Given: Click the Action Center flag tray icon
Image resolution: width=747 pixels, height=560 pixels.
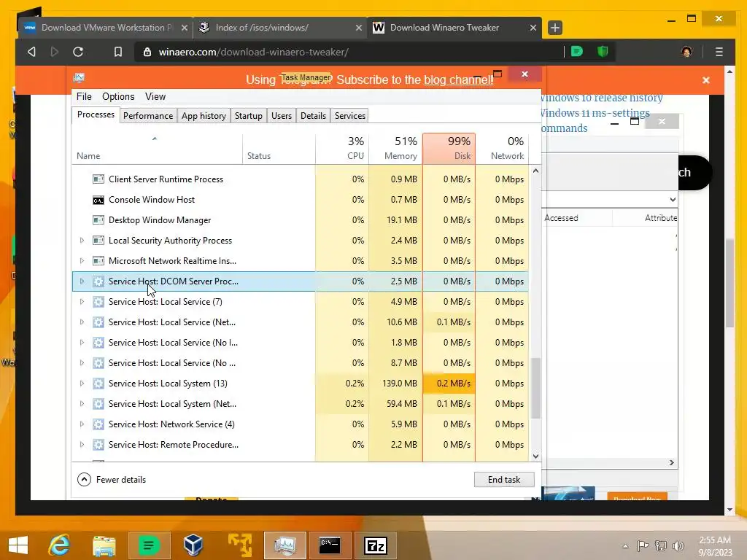Looking at the screenshot, I should tap(643, 545).
